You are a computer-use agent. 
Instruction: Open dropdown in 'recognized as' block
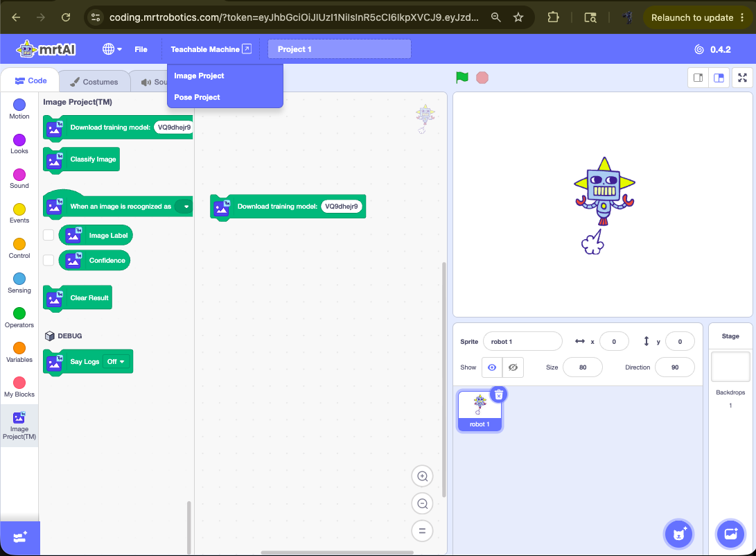[183, 207]
